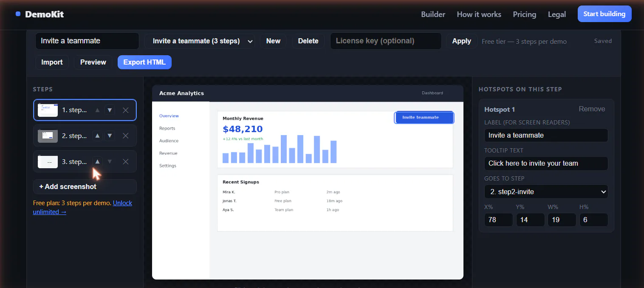644x288 pixels.
Task: Click the 3. step label text
Action: tap(74, 161)
